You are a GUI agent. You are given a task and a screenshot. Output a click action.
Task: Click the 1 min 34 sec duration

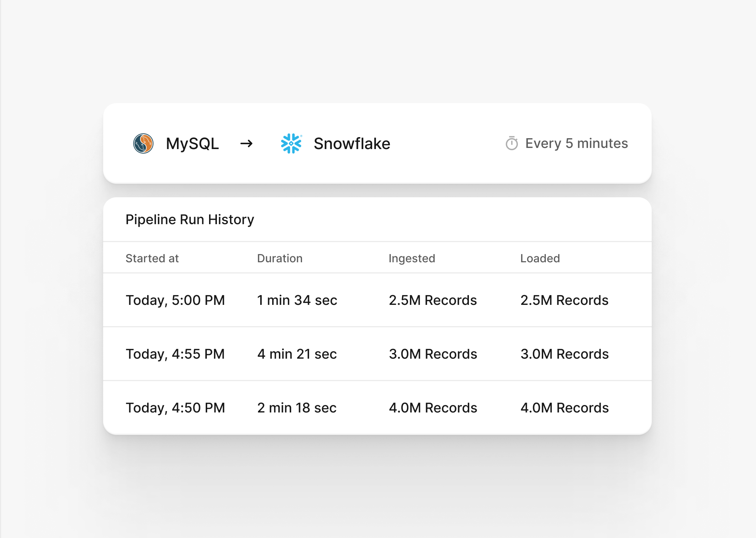(x=297, y=300)
